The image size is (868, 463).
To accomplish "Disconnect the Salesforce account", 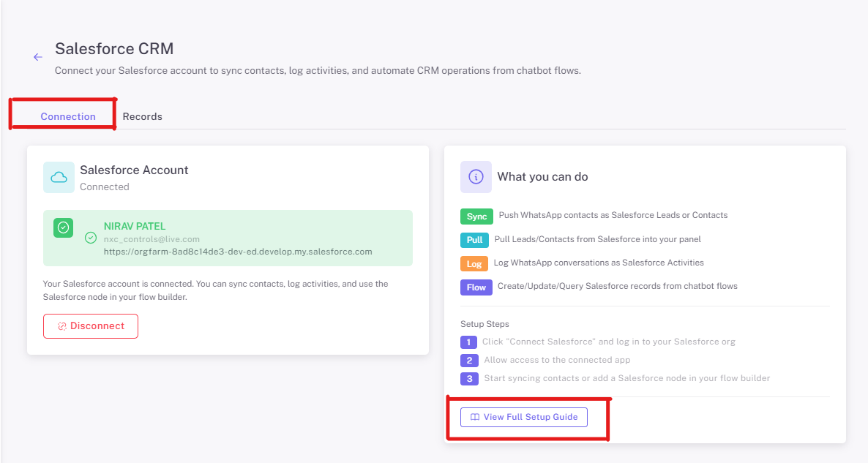I will click(91, 326).
